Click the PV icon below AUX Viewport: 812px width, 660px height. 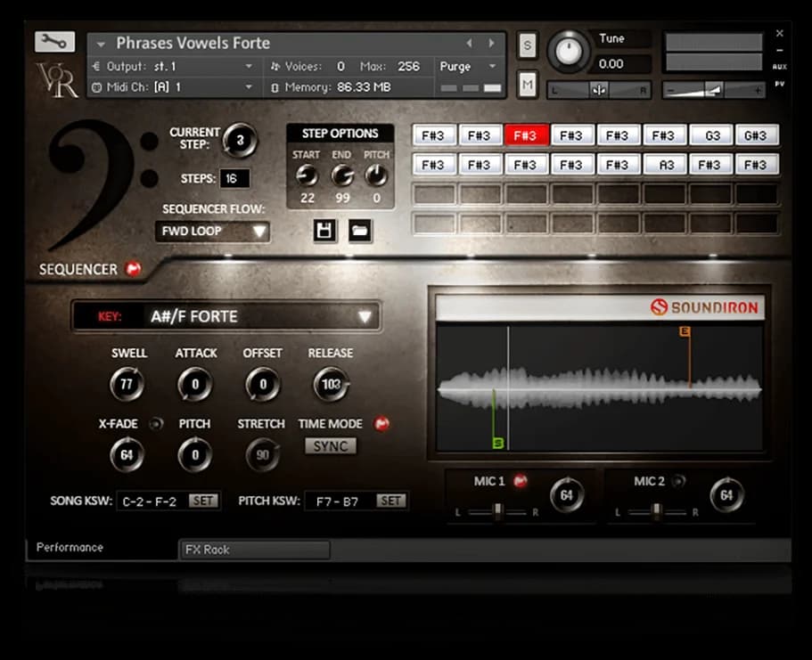pyautogui.click(x=781, y=82)
